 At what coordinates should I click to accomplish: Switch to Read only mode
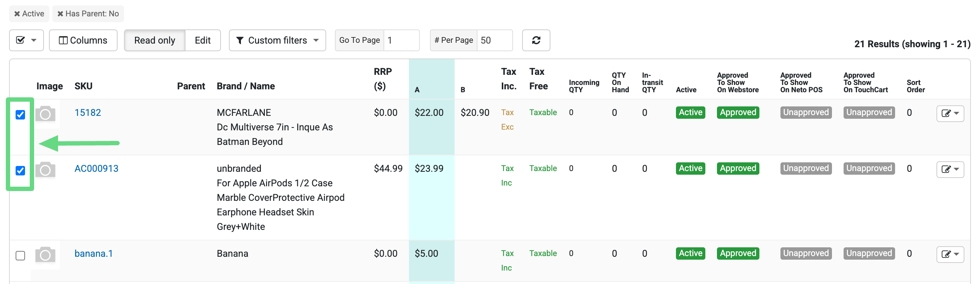[x=155, y=40]
